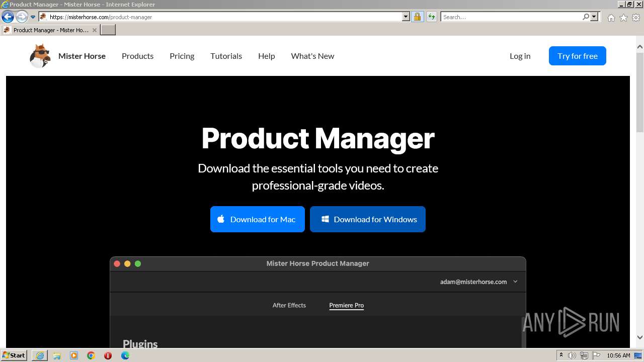Click the Mister Horse logo icon

tap(40, 56)
